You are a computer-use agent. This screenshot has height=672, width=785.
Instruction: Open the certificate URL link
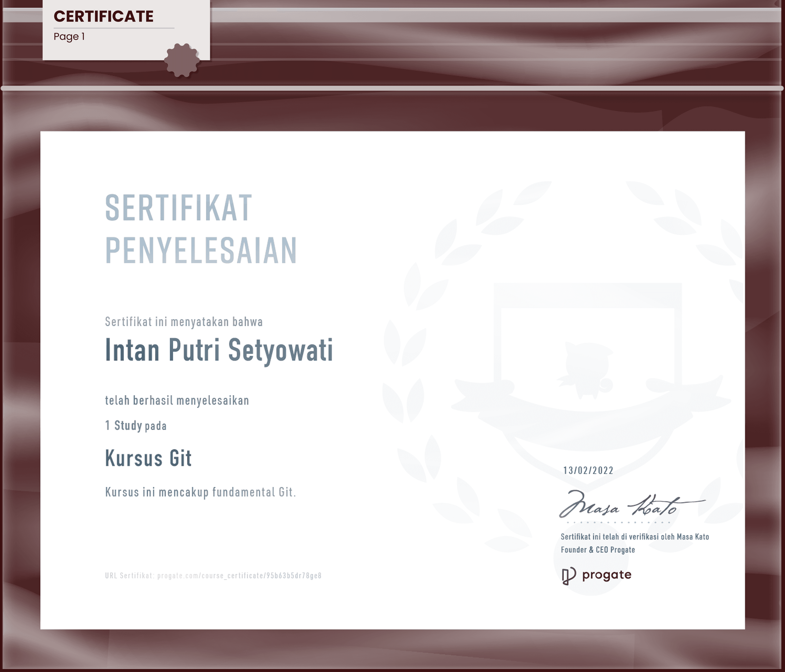pos(239,576)
